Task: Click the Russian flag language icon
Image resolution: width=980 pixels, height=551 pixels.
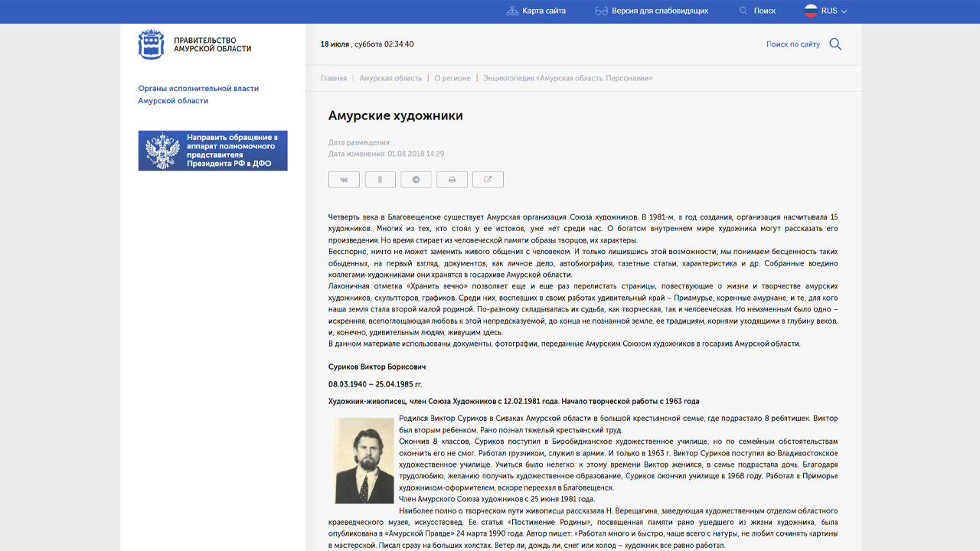Action: tap(811, 11)
